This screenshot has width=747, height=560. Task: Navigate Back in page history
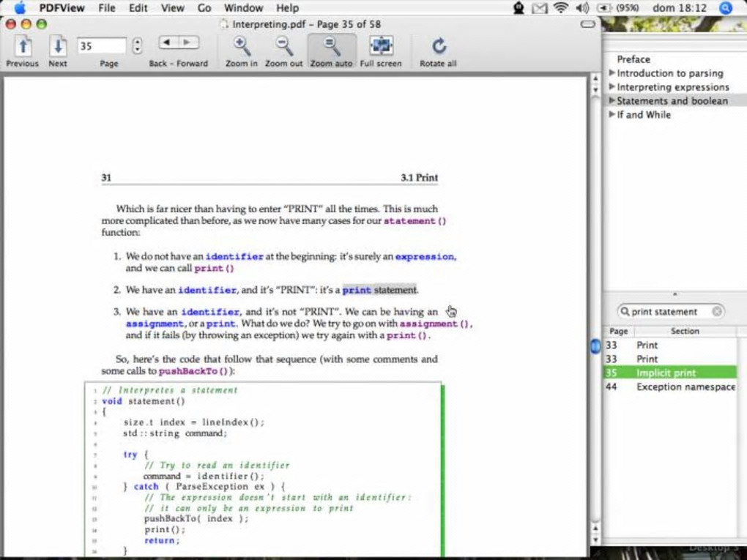(x=168, y=43)
